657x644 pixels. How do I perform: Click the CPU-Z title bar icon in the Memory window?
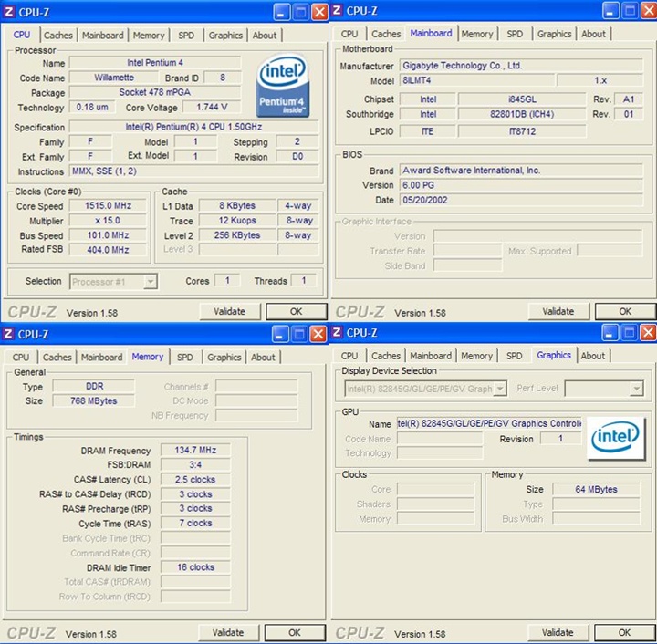pyautogui.click(x=8, y=334)
